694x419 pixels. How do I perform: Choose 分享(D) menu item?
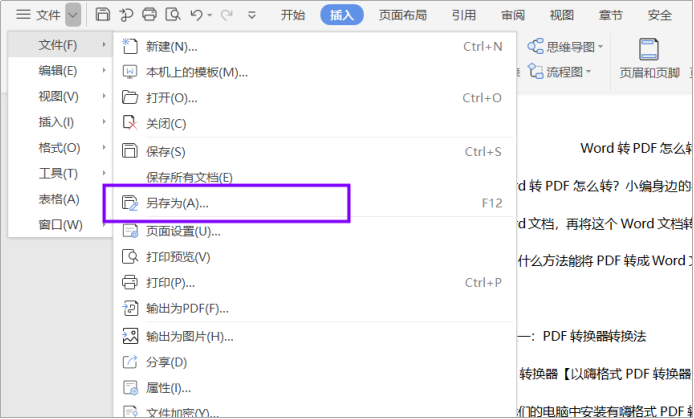314,362
